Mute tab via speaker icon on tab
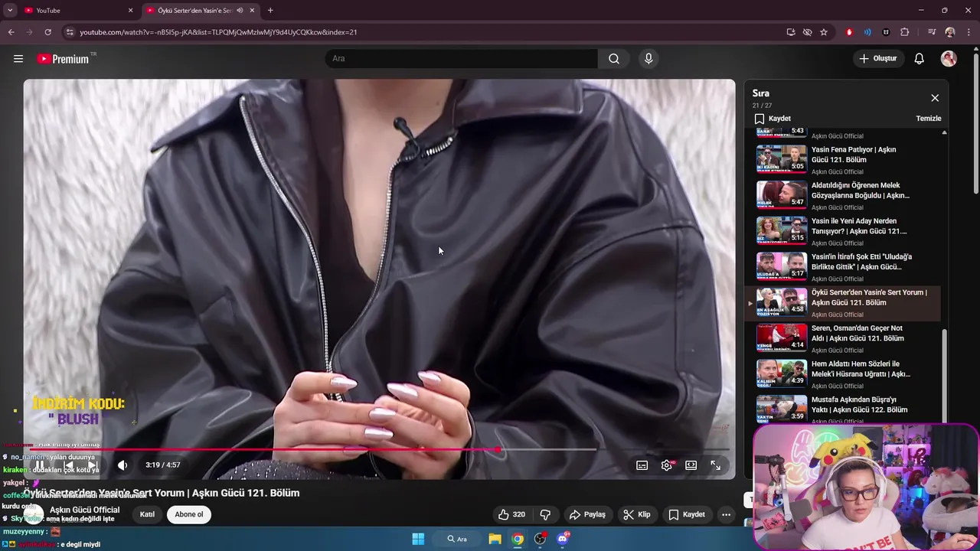The image size is (980, 551). coord(240,11)
